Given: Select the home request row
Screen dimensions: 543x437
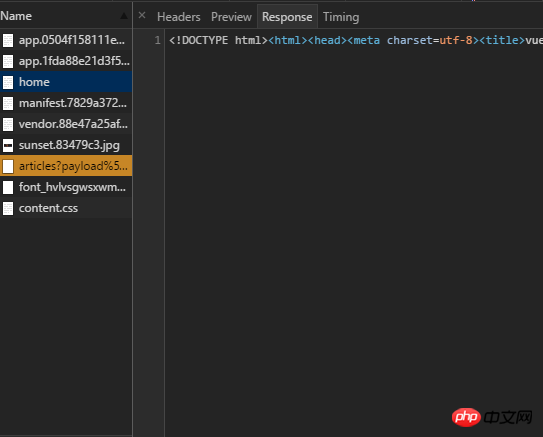Looking at the screenshot, I should [x=66, y=82].
